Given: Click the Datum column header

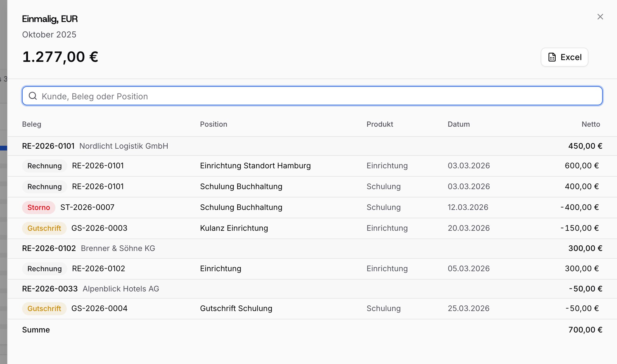Looking at the screenshot, I should pyautogui.click(x=459, y=124).
